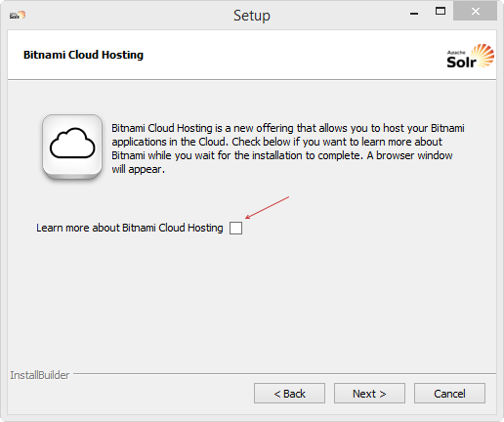Screen dimensions: 504x422
Task: Click the empty gray panel below the checkbox
Action: coord(252,303)
